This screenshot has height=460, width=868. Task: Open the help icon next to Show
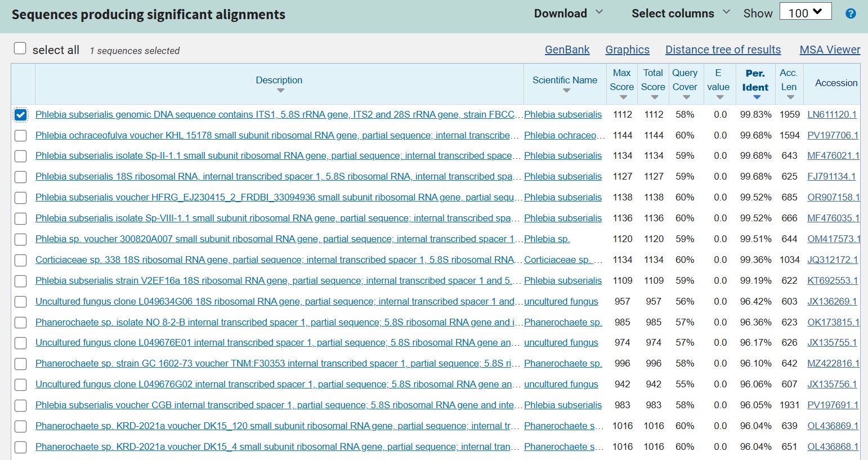pyautogui.click(x=851, y=14)
